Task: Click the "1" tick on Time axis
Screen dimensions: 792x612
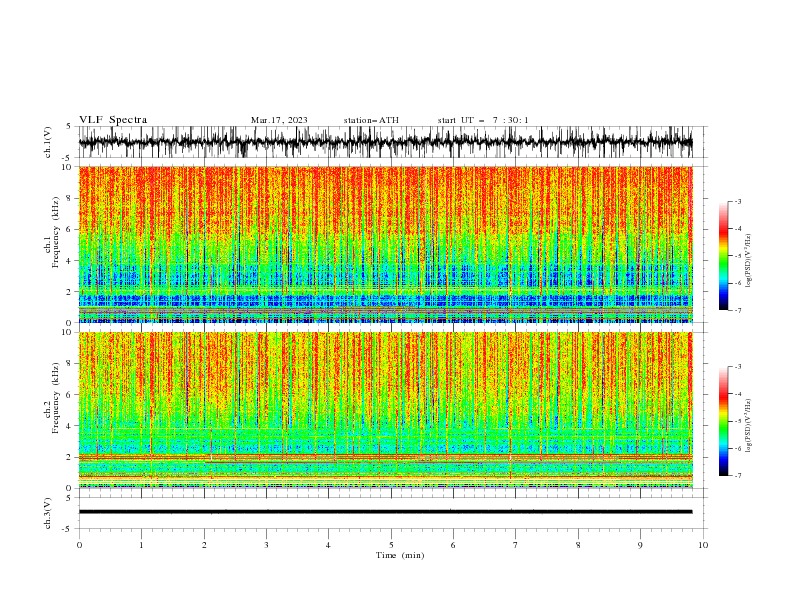Action: 141,545
